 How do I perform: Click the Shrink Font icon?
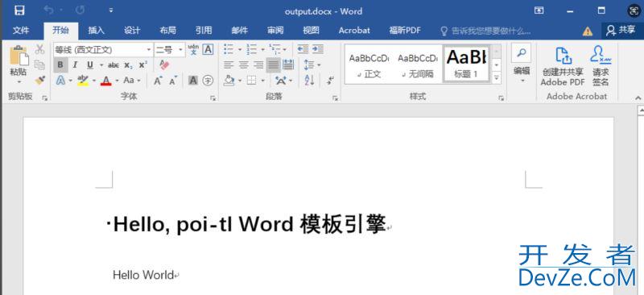(x=173, y=81)
